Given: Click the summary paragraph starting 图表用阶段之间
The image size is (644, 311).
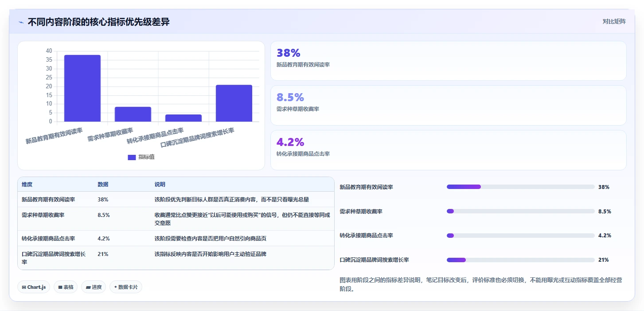Looking at the screenshot, I should [x=480, y=284].
